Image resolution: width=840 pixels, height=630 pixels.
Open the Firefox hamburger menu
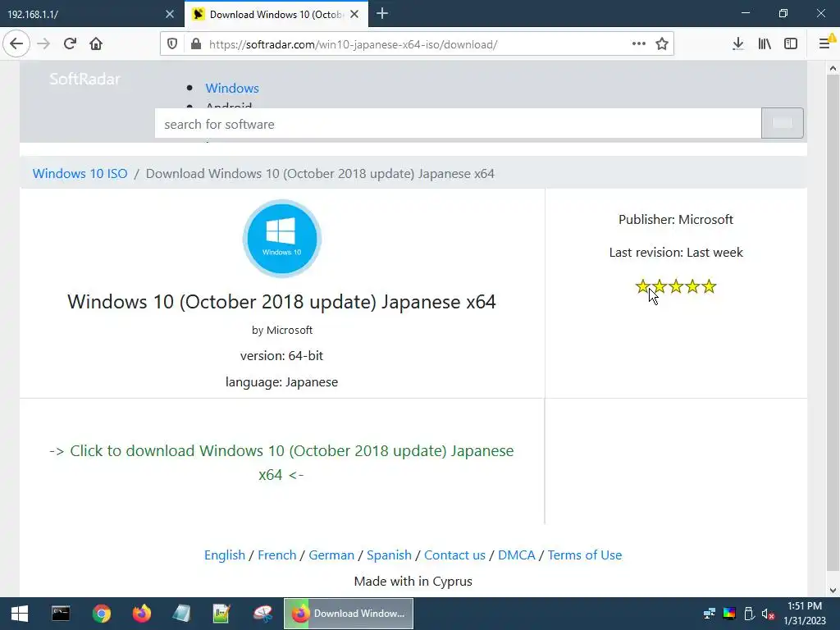click(825, 44)
